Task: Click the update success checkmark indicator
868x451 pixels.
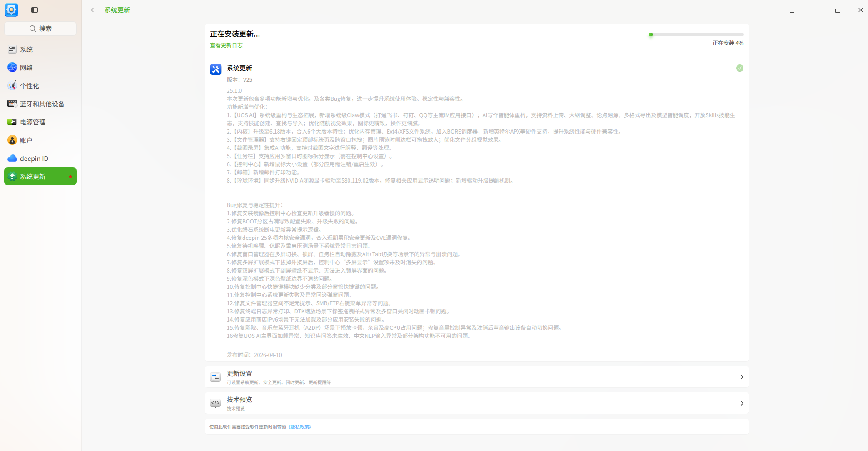Action: pos(739,68)
